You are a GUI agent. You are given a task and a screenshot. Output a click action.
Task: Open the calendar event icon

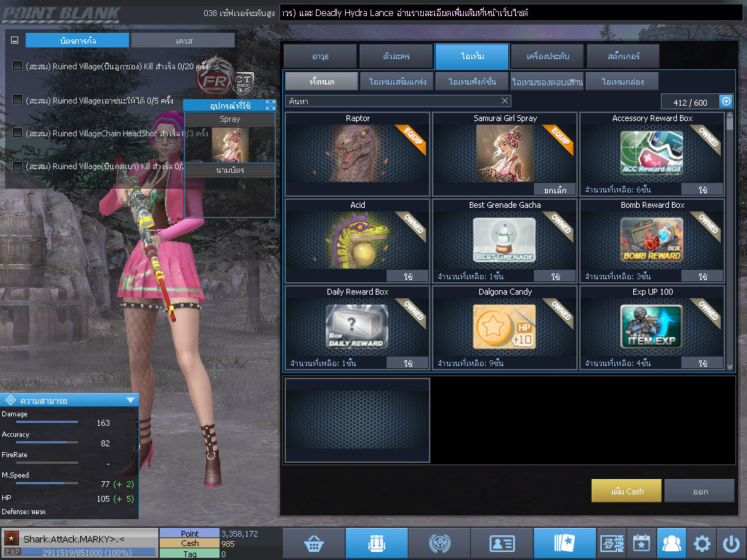(641, 542)
